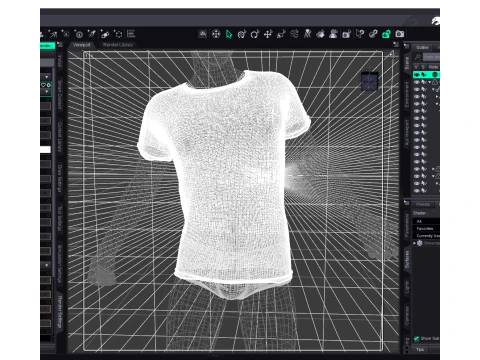Select the All shader filter
The image size is (480, 360).
pyautogui.click(x=426, y=221)
